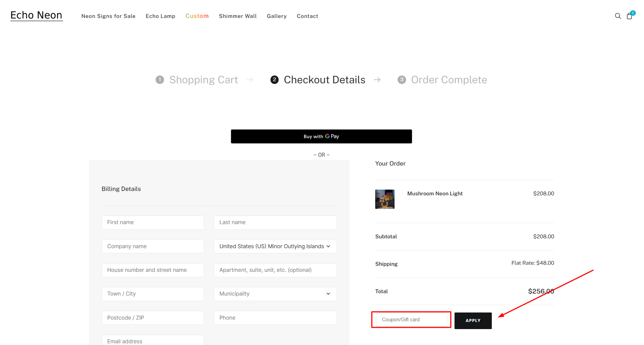Click the step 3 number circle
This screenshot has width=644, height=345.
click(x=402, y=80)
